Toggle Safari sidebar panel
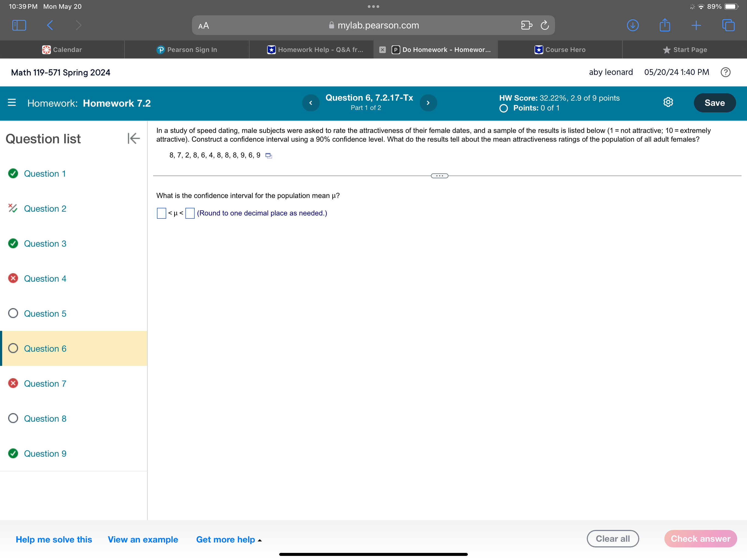This screenshot has width=747, height=560. (x=19, y=25)
